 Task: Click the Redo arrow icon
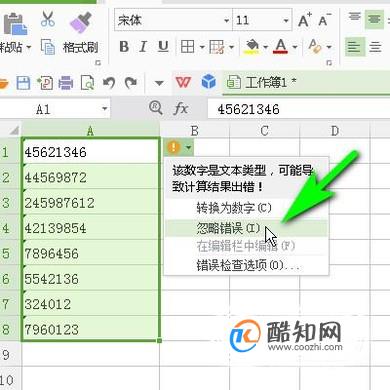pos(131,83)
